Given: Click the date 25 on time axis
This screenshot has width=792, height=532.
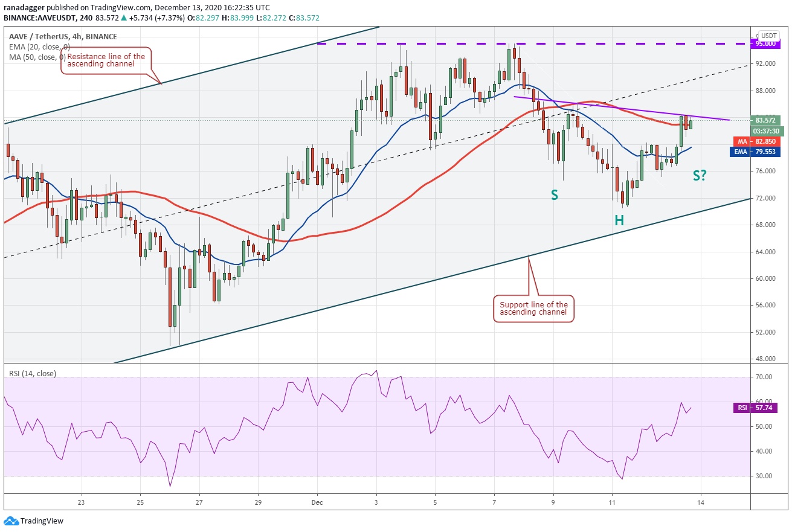Looking at the screenshot, I should (x=140, y=502).
